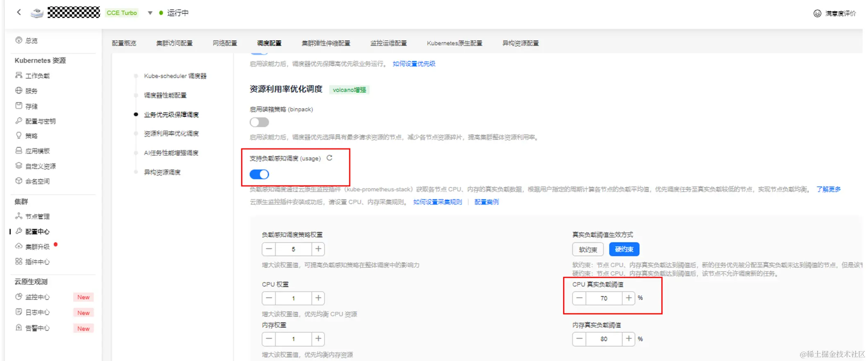Image resolution: width=868 pixels, height=361 pixels.
Task: Select the 软约束 option
Action: [x=588, y=249]
